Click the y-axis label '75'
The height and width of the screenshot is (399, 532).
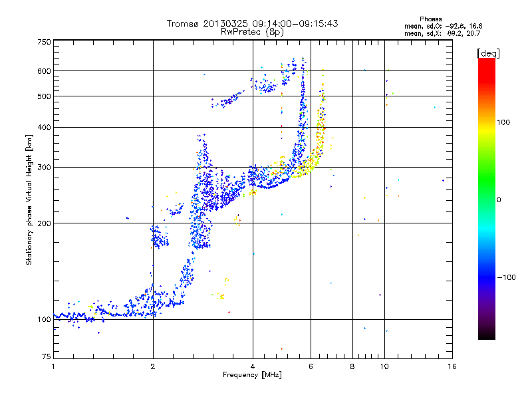click(x=47, y=356)
